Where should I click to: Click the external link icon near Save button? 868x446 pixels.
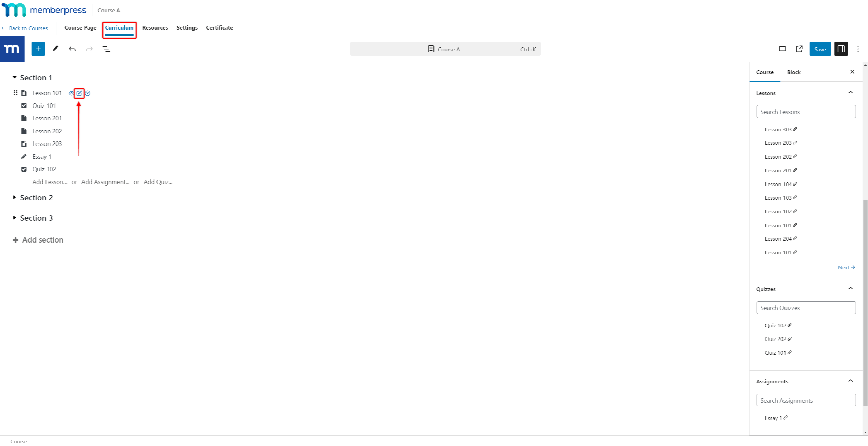tap(800, 49)
